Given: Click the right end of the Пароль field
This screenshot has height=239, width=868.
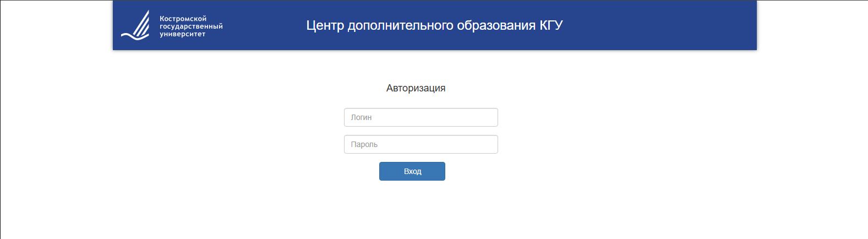Looking at the screenshot, I should (490, 144).
